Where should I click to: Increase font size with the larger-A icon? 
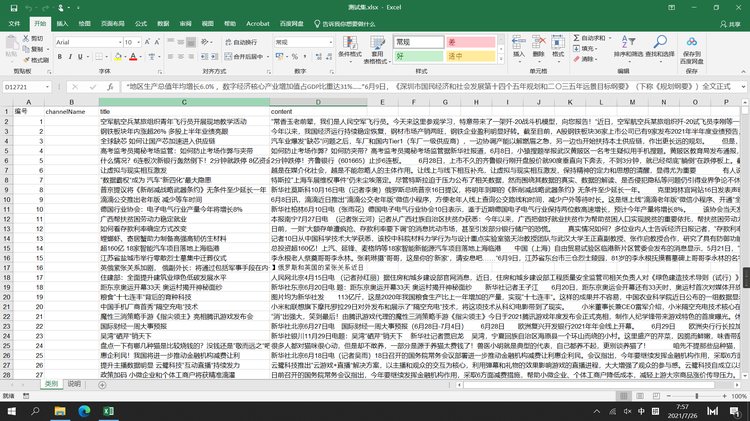click(x=147, y=42)
